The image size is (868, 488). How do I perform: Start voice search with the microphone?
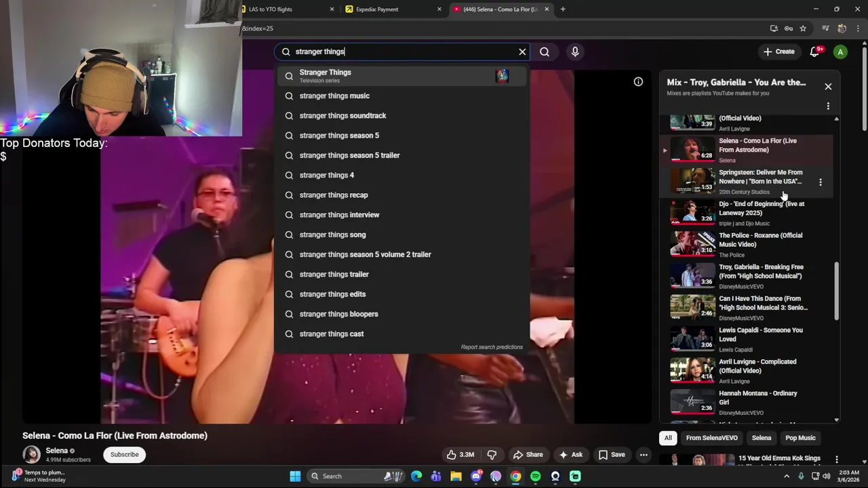point(575,52)
